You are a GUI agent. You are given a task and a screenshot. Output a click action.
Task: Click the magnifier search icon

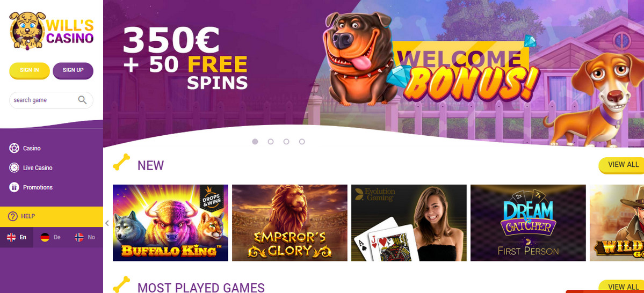[83, 100]
